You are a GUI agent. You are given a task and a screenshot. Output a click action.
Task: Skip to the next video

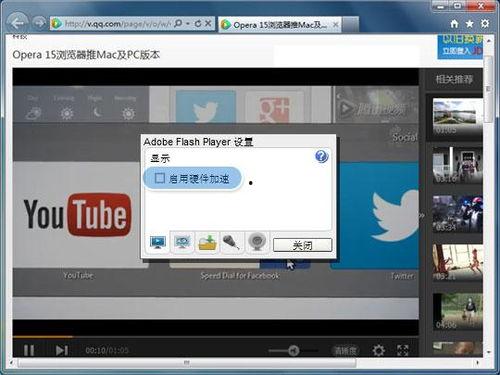(62, 350)
